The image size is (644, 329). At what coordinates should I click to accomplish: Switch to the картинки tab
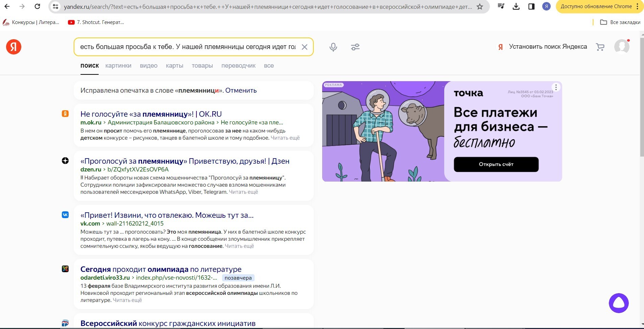point(118,66)
